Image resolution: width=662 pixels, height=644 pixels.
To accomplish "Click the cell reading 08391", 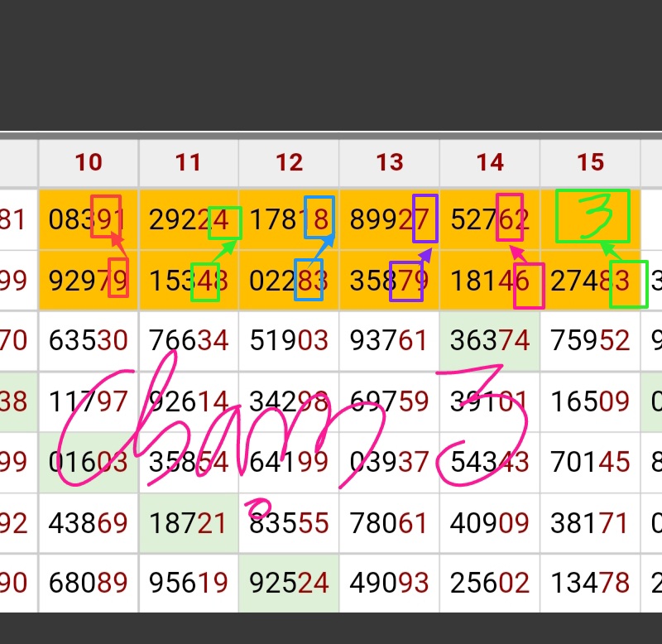I will pyautogui.click(x=89, y=220).
